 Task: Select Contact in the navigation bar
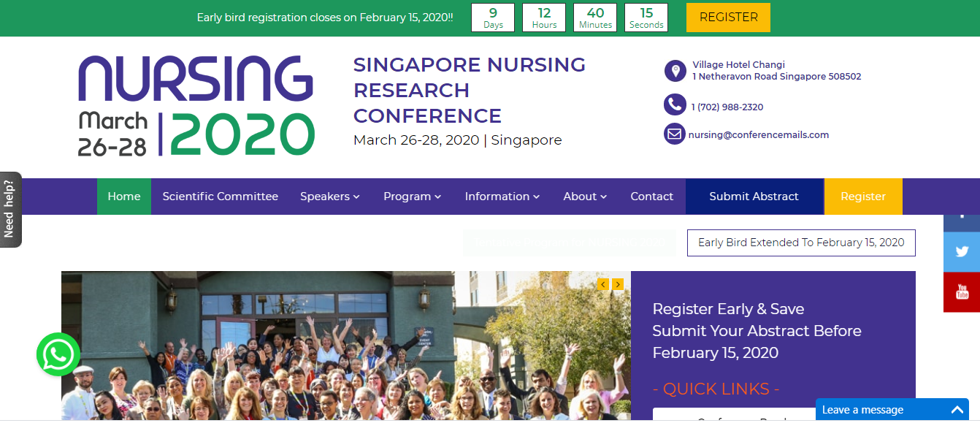[x=651, y=197]
